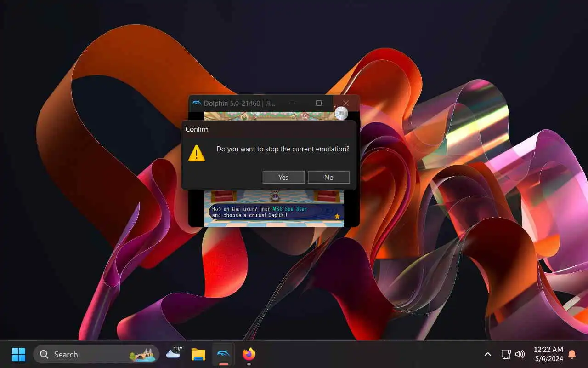Open the notification bell icon
The image size is (588, 368).
(572, 354)
